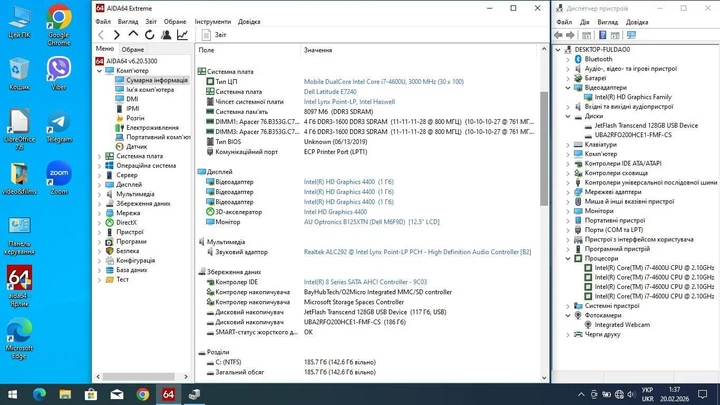This screenshot has height=405, width=720.
Task: Click the Device Manager scan hardware monitor icon
Action: click(x=631, y=35)
